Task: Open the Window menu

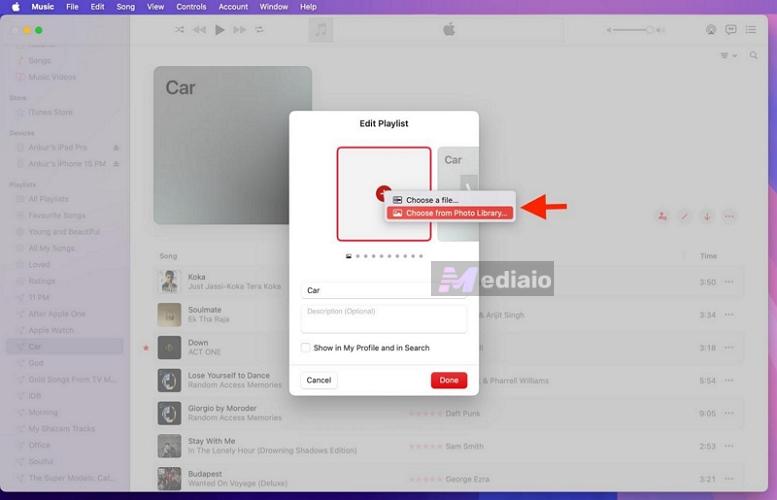Action: tap(274, 7)
